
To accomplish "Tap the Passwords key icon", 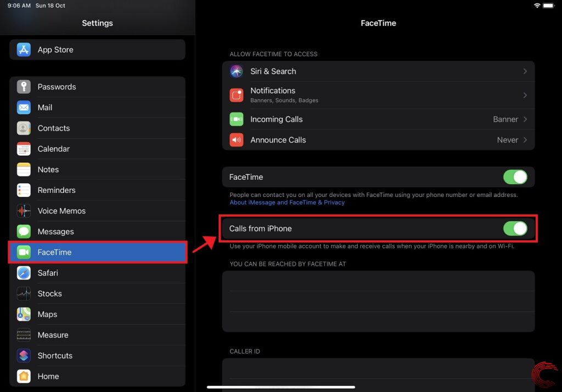I will tap(24, 87).
